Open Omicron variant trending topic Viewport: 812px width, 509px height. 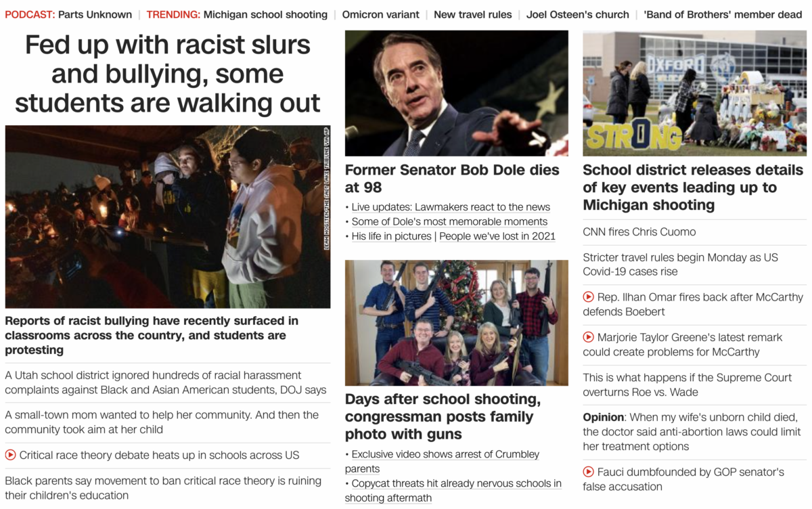(x=380, y=14)
